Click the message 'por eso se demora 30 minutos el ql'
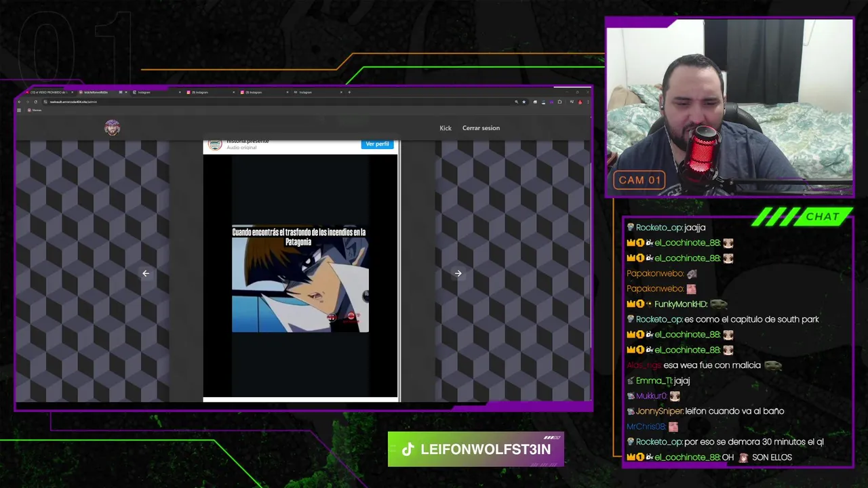This screenshot has height=488, width=868. 754,442
